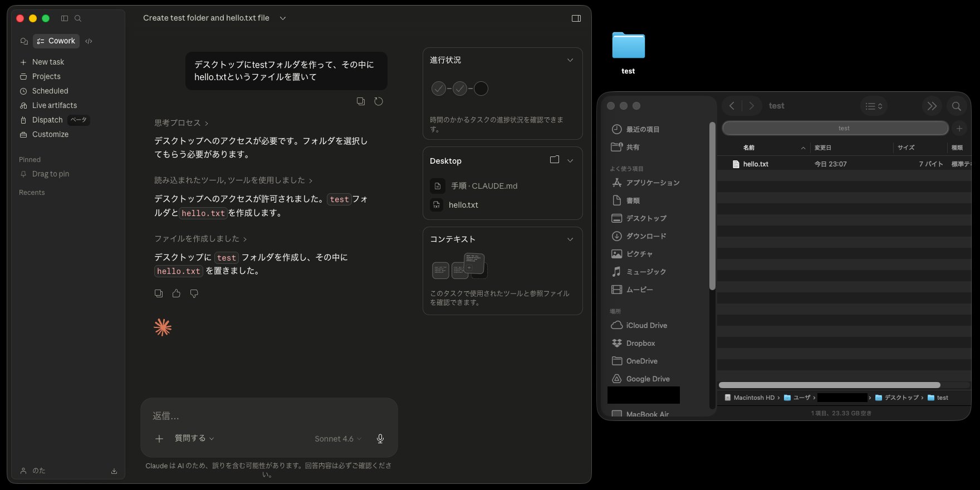This screenshot has width=980, height=490.
Task: Open the Cowork tab
Action: (56, 41)
